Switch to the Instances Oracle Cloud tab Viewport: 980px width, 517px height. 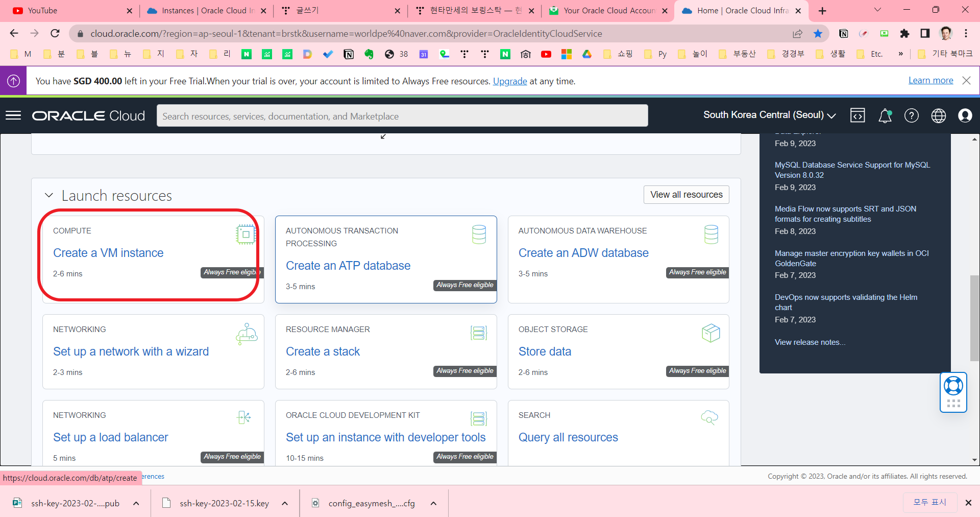click(206, 11)
